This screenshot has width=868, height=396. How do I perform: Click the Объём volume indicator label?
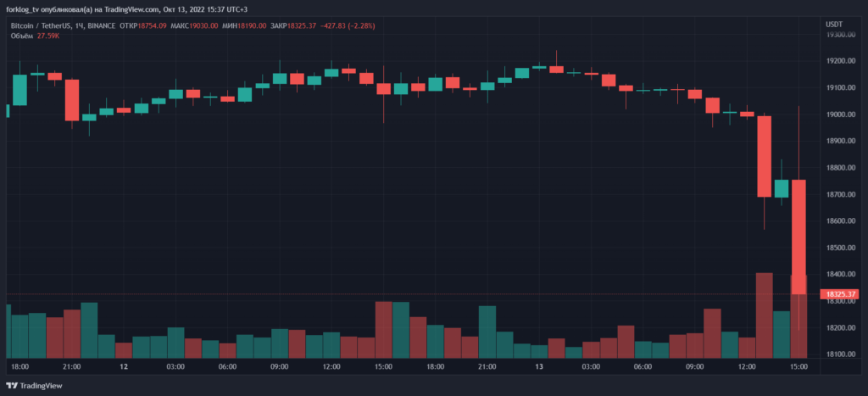[22, 36]
